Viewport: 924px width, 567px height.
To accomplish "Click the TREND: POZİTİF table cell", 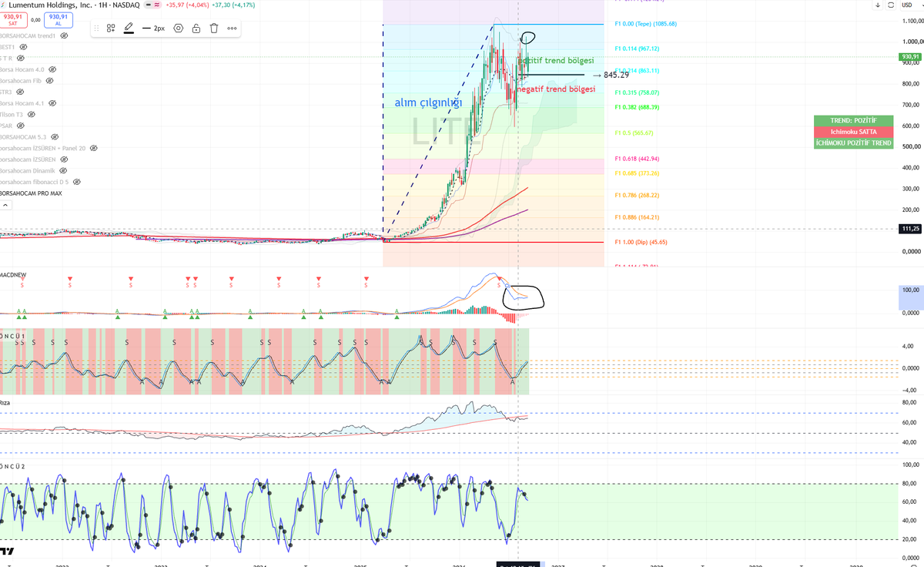I will tap(853, 121).
